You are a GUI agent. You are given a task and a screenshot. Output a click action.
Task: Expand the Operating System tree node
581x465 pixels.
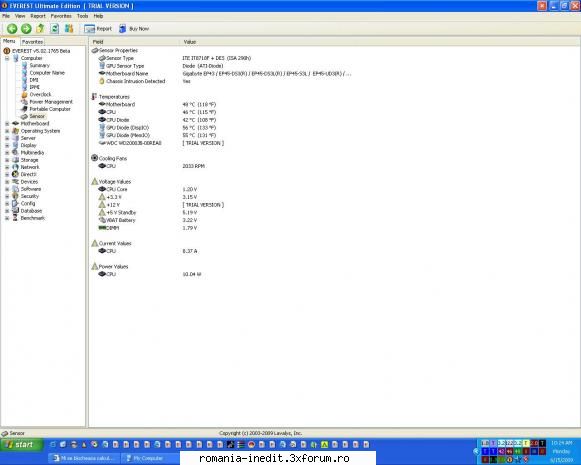click(x=7, y=131)
